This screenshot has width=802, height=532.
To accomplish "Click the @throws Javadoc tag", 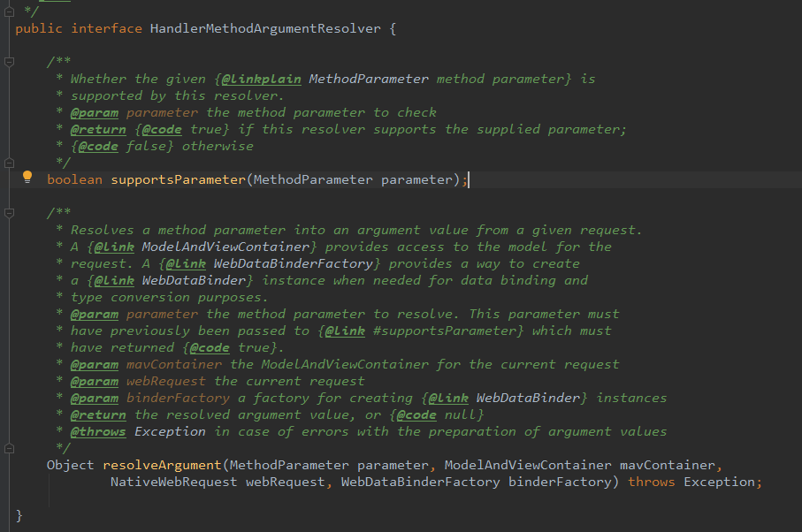I will (x=98, y=432).
